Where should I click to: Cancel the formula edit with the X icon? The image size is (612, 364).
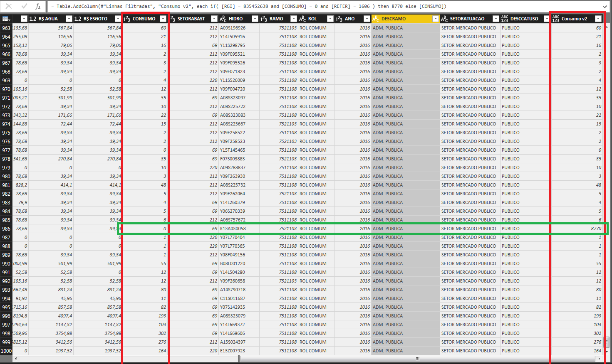pos(9,6)
